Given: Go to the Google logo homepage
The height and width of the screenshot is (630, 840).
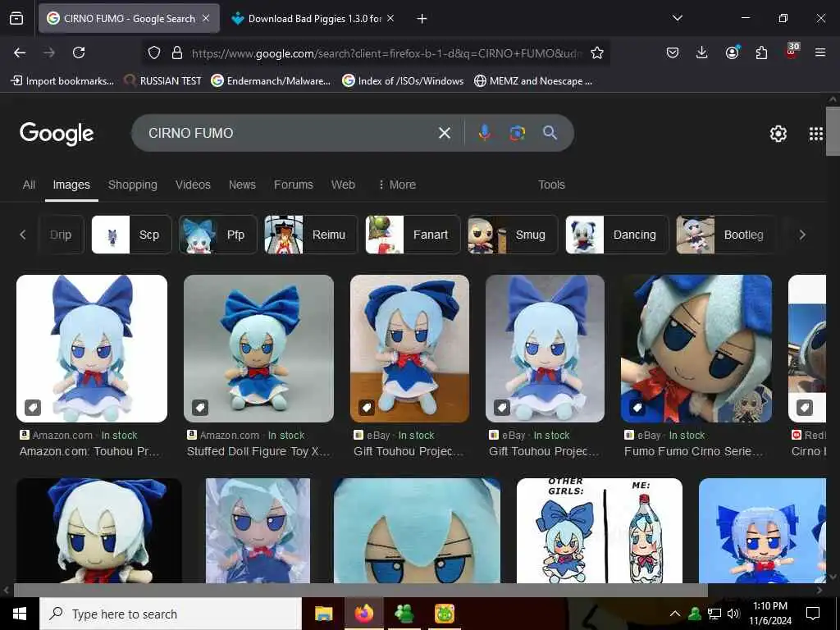Looking at the screenshot, I should click(x=57, y=134).
